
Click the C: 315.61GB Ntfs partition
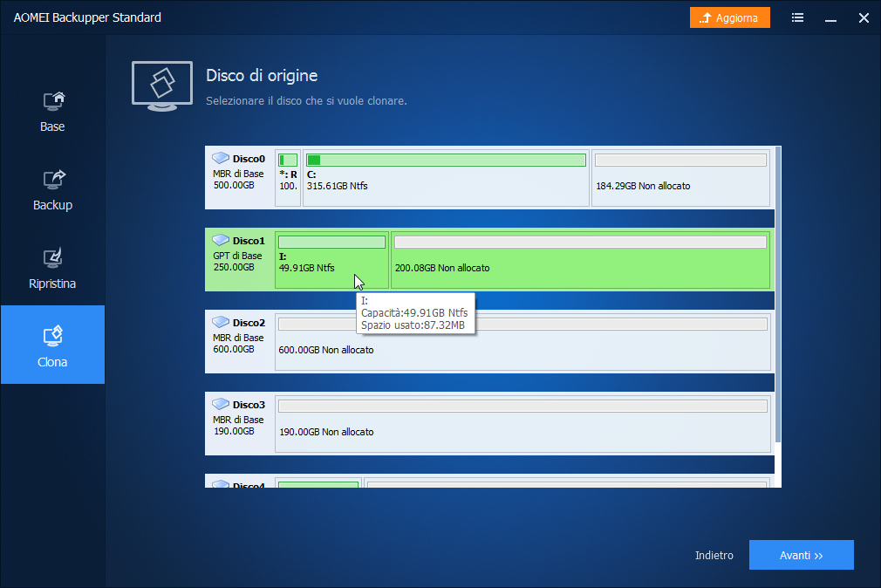pyautogui.click(x=446, y=178)
